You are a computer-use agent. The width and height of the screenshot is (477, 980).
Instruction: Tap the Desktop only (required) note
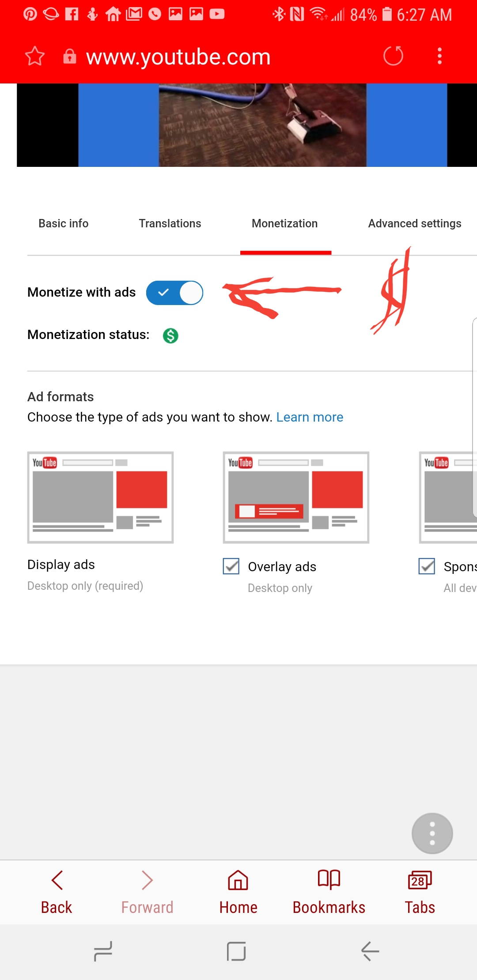click(x=85, y=586)
